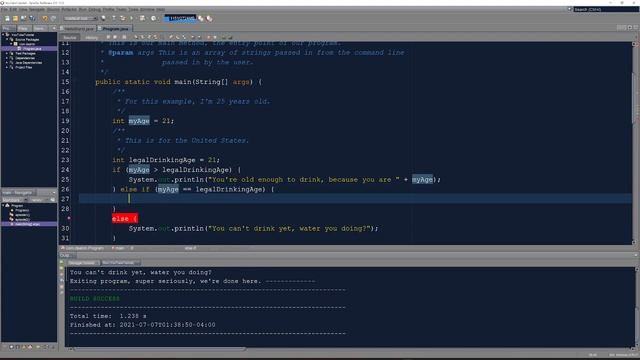640x360 pixels.
Task: Click the myAge variable on line 19
Action: click(x=139, y=121)
